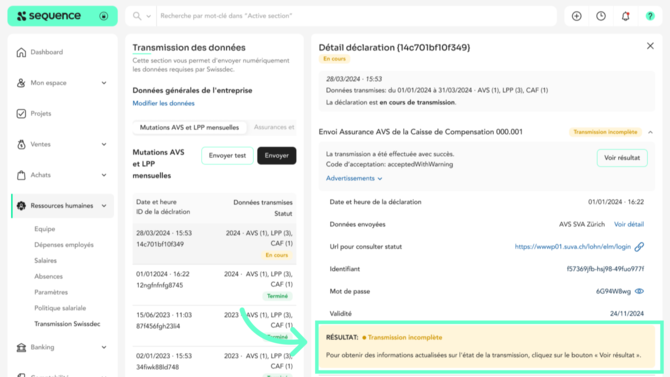Click the Achats menu label
This screenshot has width=670, height=377.
coord(41,175)
